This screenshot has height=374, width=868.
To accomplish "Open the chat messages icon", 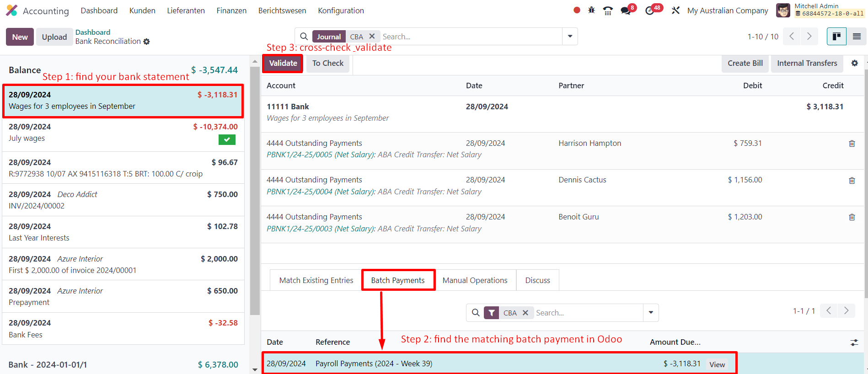I will click(626, 11).
